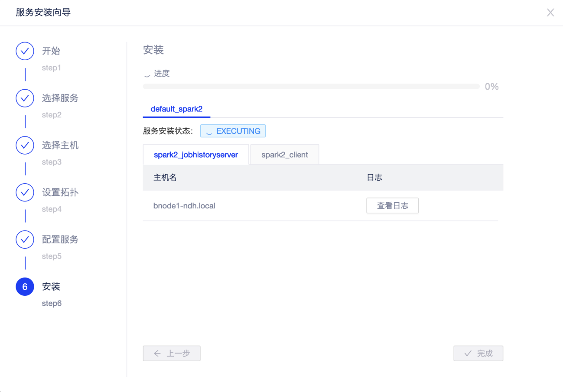Click the step6 subtitle text
This screenshot has width=563, height=392.
(52, 304)
